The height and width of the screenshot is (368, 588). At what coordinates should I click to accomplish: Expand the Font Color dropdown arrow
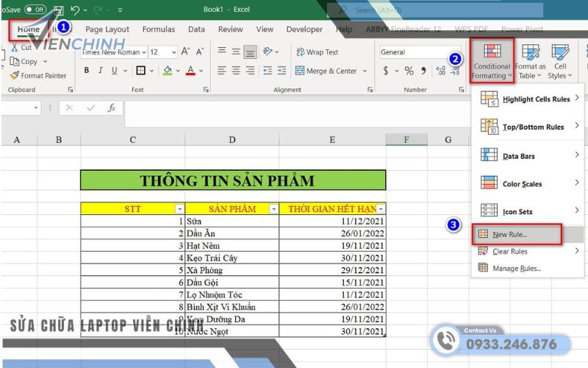pyautogui.click(x=201, y=71)
